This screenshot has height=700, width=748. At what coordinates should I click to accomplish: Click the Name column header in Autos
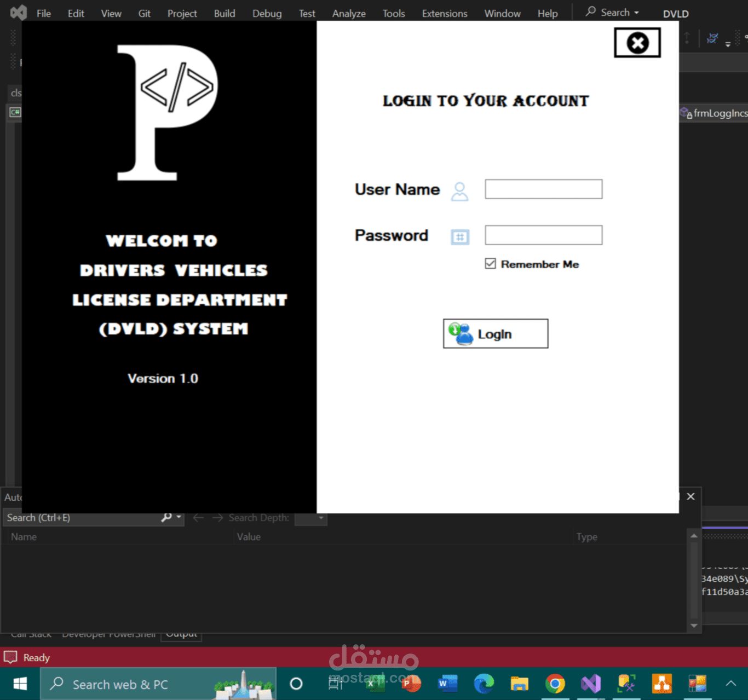pos(24,537)
